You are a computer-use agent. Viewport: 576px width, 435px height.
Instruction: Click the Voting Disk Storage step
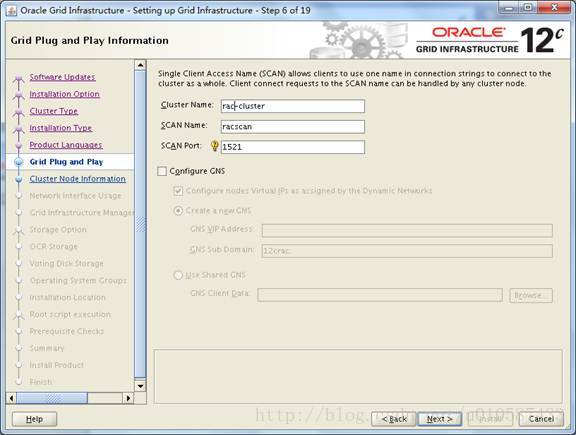[x=66, y=263]
